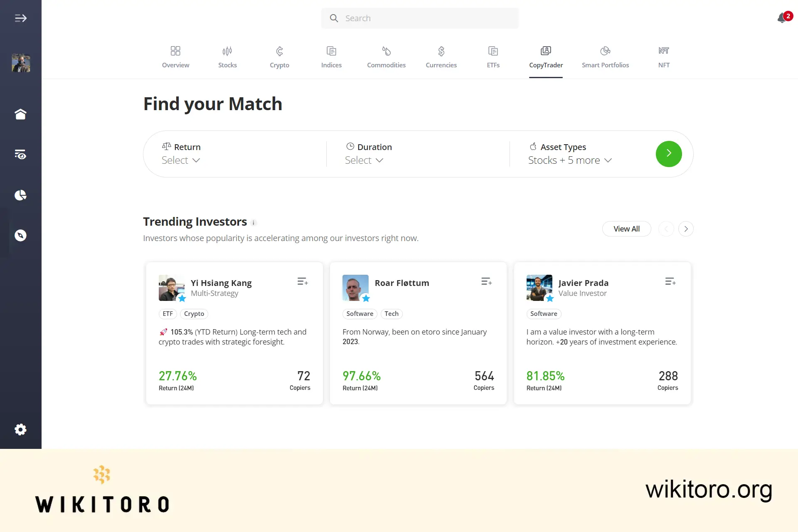Switch to the Smart Portfolios tab

(606, 57)
